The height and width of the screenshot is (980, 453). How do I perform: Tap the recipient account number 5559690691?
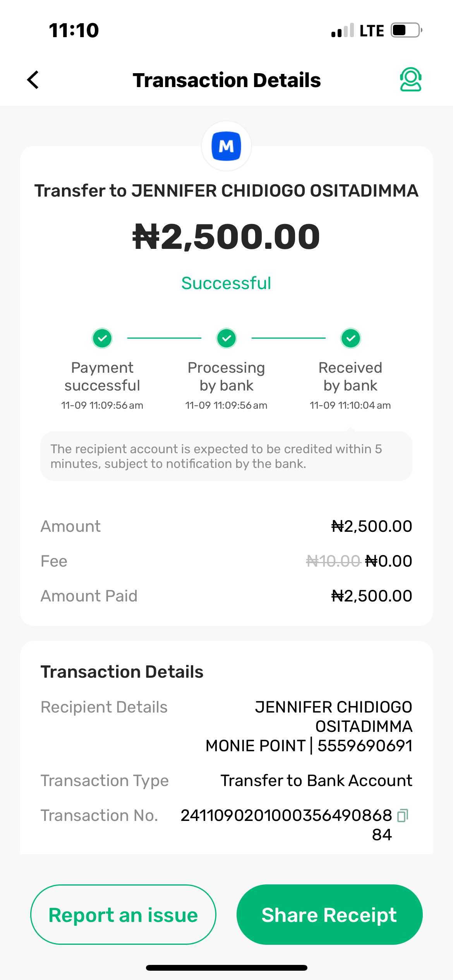(x=365, y=746)
